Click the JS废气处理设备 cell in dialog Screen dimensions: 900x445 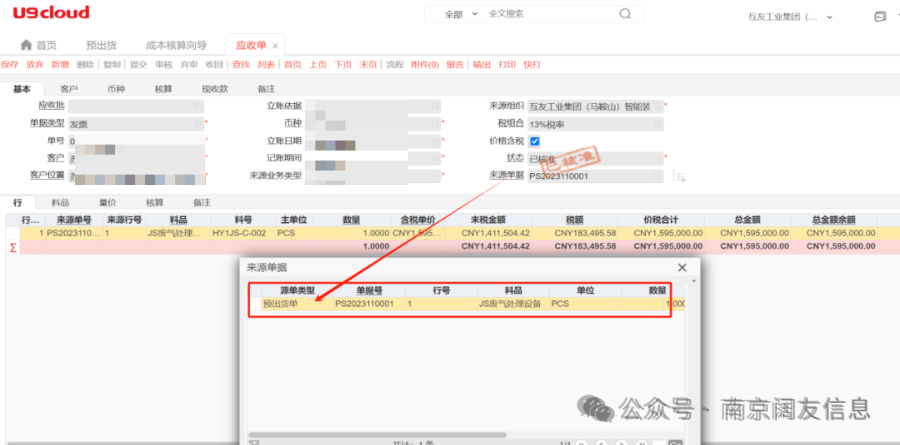[513, 304]
